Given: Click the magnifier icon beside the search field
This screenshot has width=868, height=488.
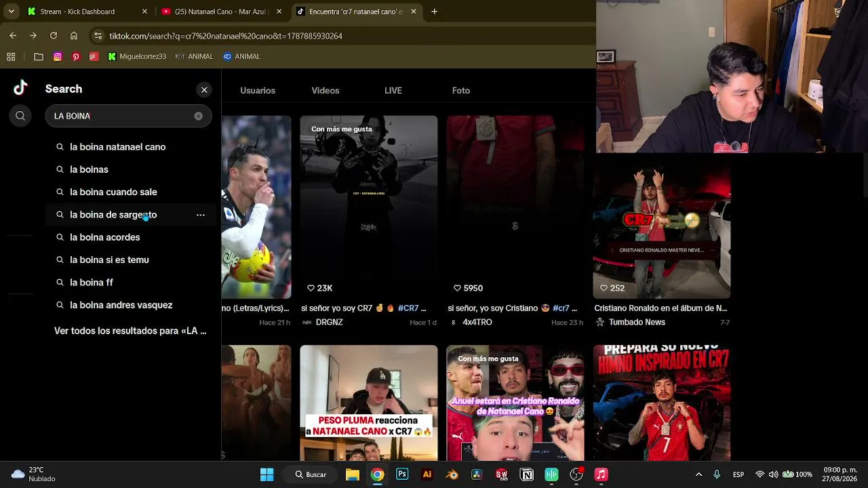Looking at the screenshot, I should coord(20,116).
